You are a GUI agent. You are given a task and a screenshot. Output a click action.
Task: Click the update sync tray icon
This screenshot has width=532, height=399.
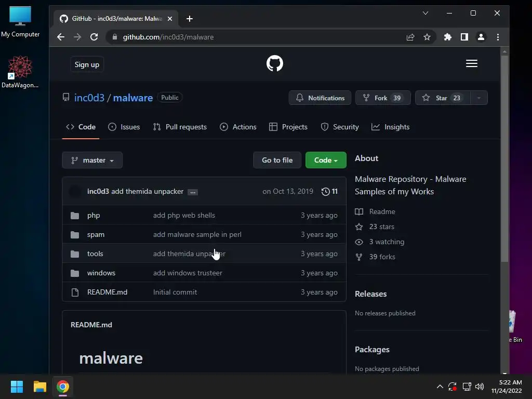pos(453,387)
